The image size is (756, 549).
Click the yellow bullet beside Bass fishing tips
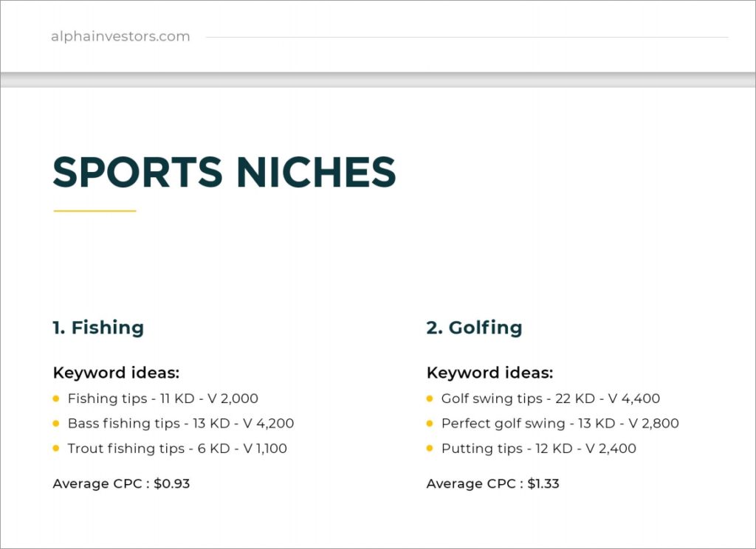[56, 424]
